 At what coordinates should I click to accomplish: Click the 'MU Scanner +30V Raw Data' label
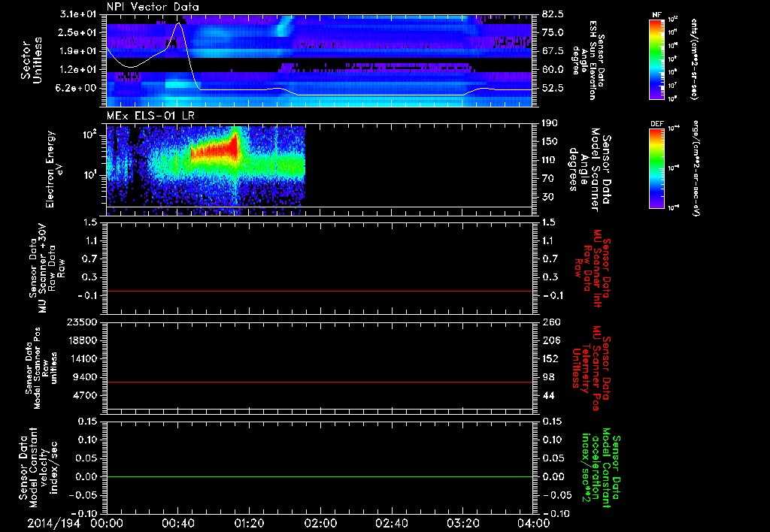tap(47, 268)
